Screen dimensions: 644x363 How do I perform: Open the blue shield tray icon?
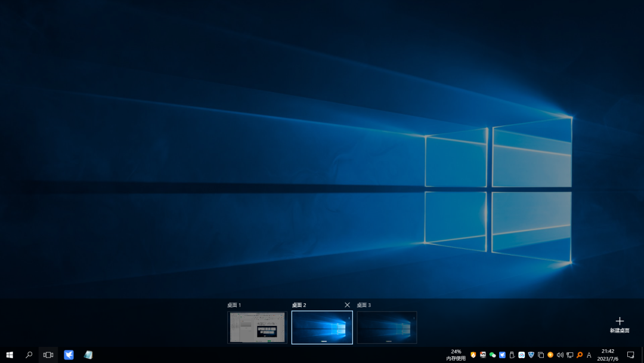[x=531, y=355]
